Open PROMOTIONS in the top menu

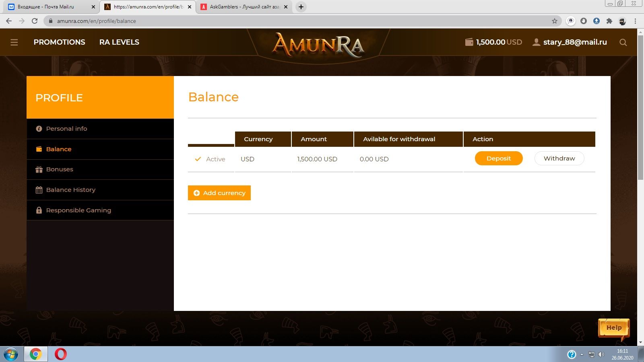60,42
